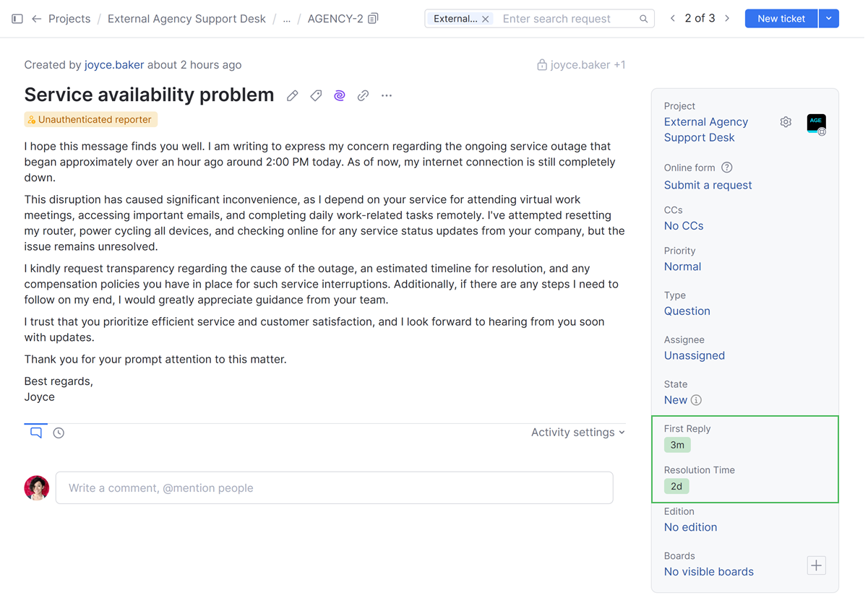Image resolution: width=868 pixels, height=603 pixels.
Task: Click the online form help icon
Action: [x=727, y=168]
